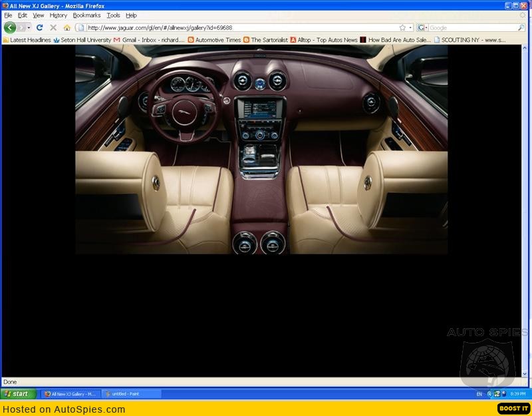Click the page scrollbar up arrow

(525, 49)
